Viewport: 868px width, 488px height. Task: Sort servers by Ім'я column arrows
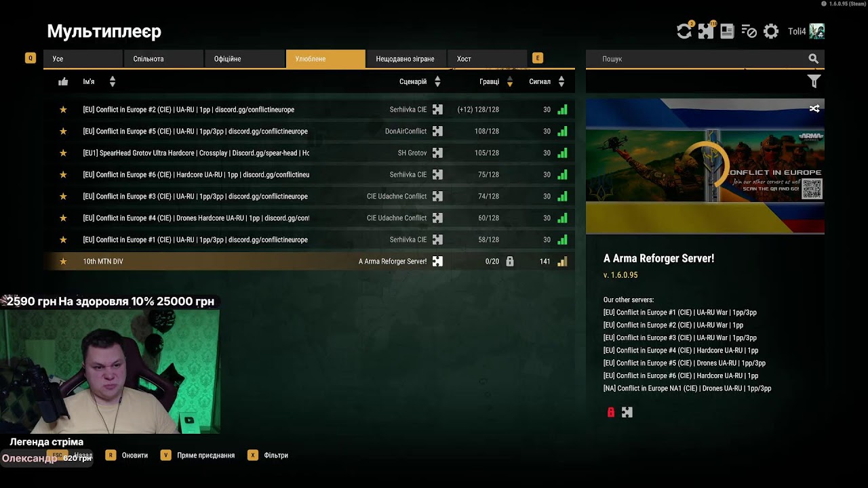113,81
